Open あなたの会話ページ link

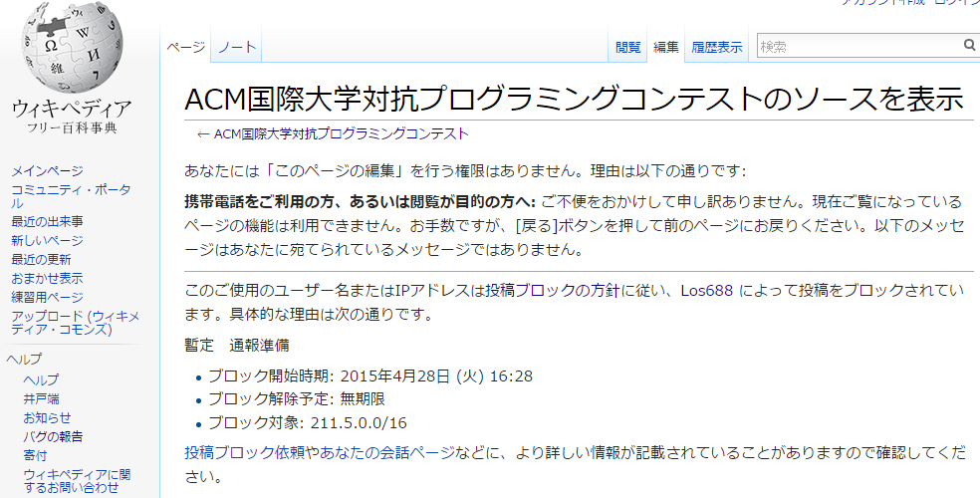pyautogui.click(x=386, y=452)
